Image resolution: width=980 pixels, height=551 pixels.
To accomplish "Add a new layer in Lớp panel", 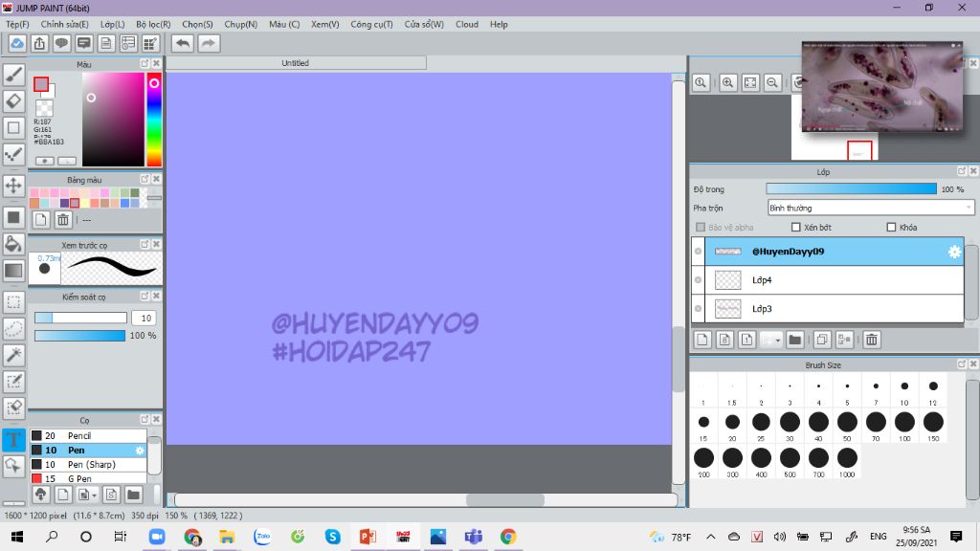I will click(x=702, y=340).
